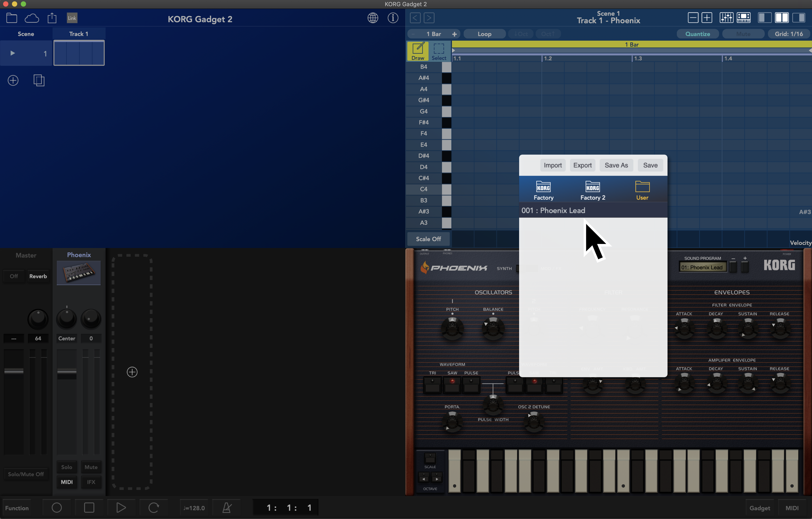The width and height of the screenshot is (812, 519).
Task: Open IFX for Phoenix track
Action: point(91,482)
